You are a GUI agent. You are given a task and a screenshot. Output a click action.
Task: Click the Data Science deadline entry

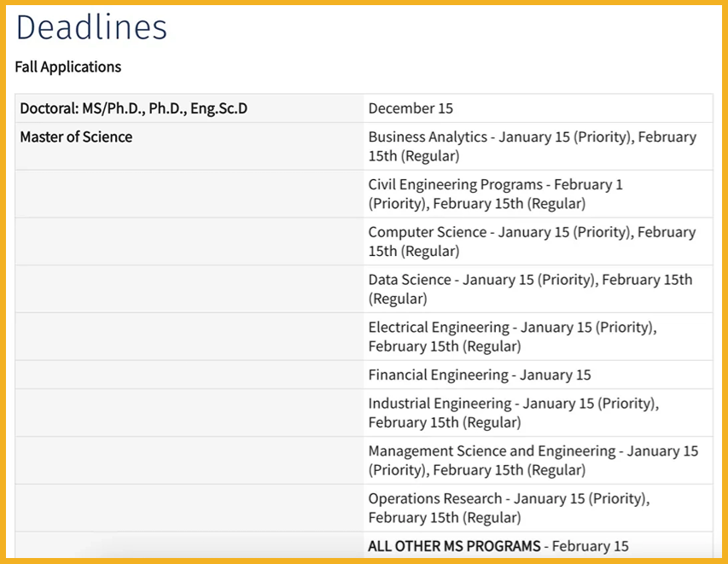530,289
